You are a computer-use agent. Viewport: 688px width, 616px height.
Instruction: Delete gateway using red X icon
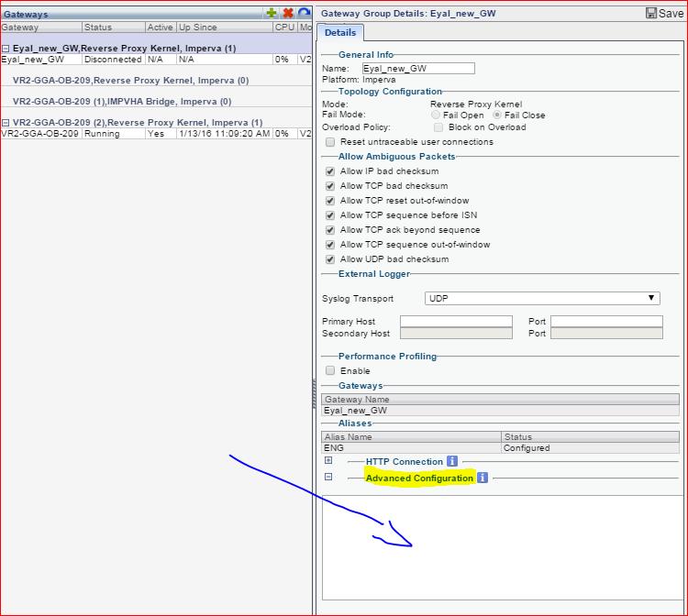pos(288,13)
